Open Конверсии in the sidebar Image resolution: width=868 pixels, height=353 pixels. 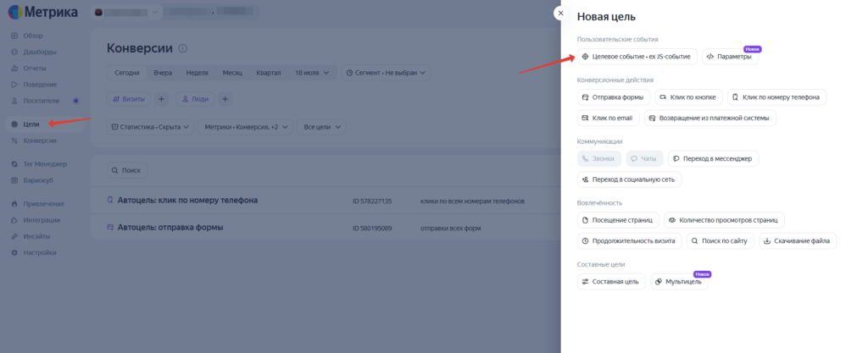39,141
